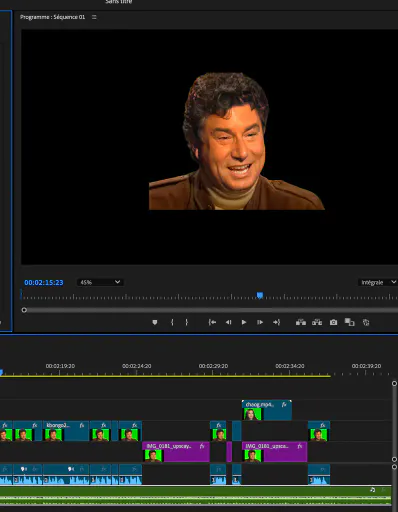Click the Mark In brace icon
This screenshot has width=398, height=512.
(x=172, y=322)
